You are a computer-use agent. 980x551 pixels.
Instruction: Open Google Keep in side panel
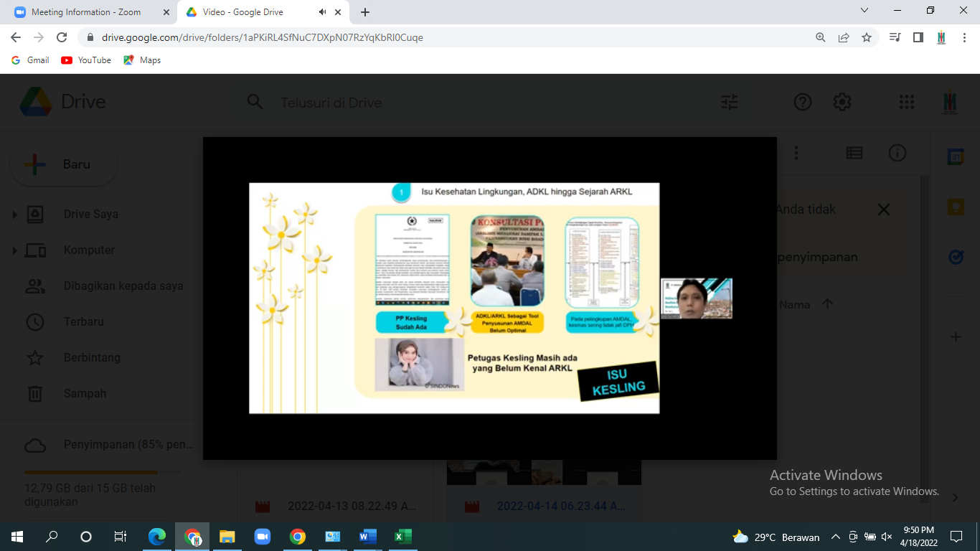[x=955, y=207]
